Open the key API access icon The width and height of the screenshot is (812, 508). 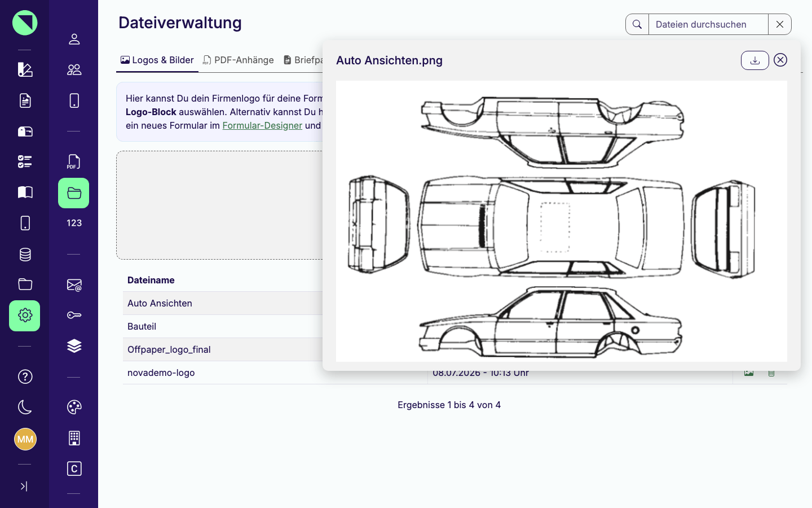tap(74, 315)
